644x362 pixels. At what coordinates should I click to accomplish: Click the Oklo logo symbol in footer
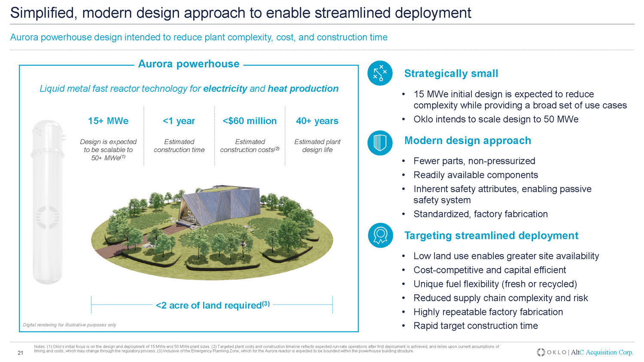pyautogui.click(x=541, y=352)
